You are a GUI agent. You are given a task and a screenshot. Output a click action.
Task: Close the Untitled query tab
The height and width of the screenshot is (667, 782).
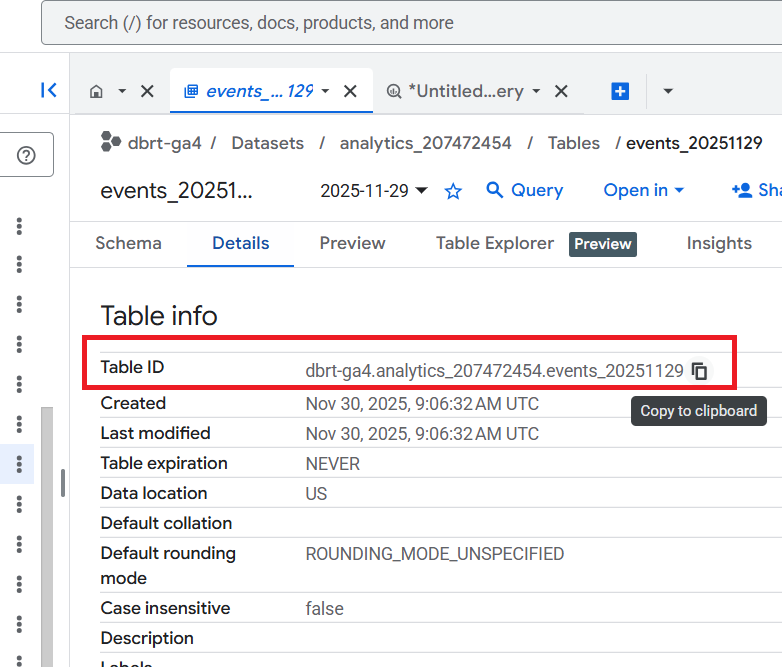tap(561, 91)
